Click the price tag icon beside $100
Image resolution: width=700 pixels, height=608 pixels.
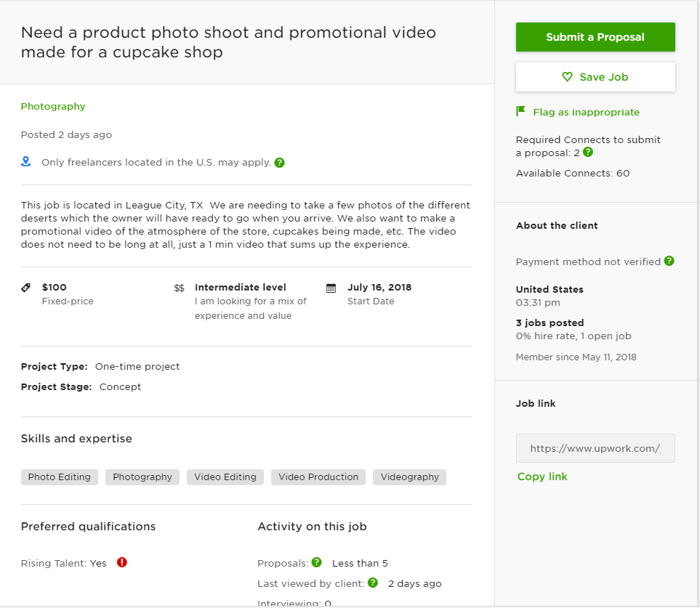[x=26, y=288]
